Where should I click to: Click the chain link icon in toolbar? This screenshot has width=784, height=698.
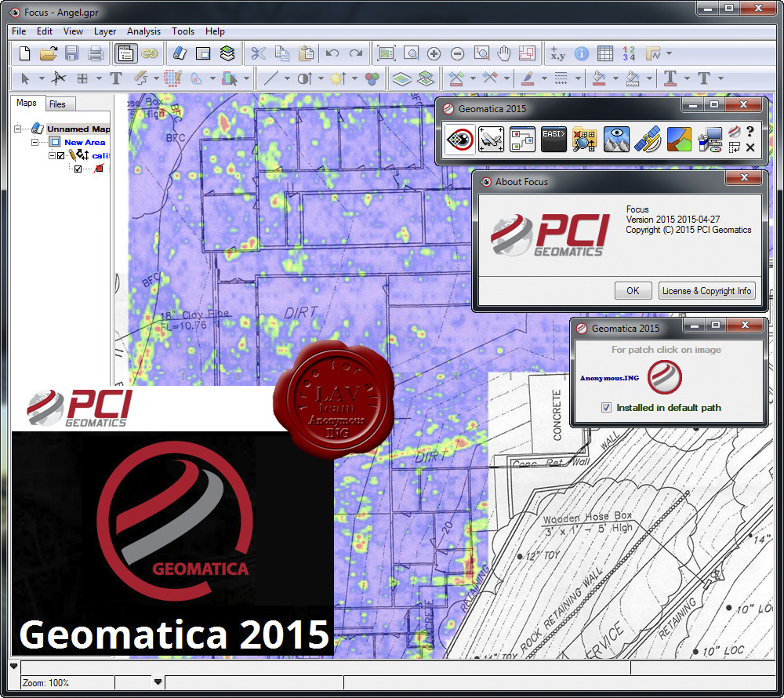click(149, 53)
